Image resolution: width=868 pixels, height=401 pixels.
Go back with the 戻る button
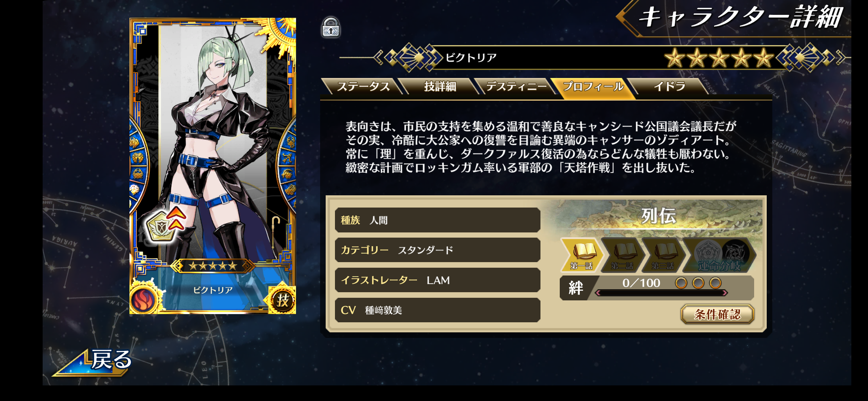[x=94, y=361]
